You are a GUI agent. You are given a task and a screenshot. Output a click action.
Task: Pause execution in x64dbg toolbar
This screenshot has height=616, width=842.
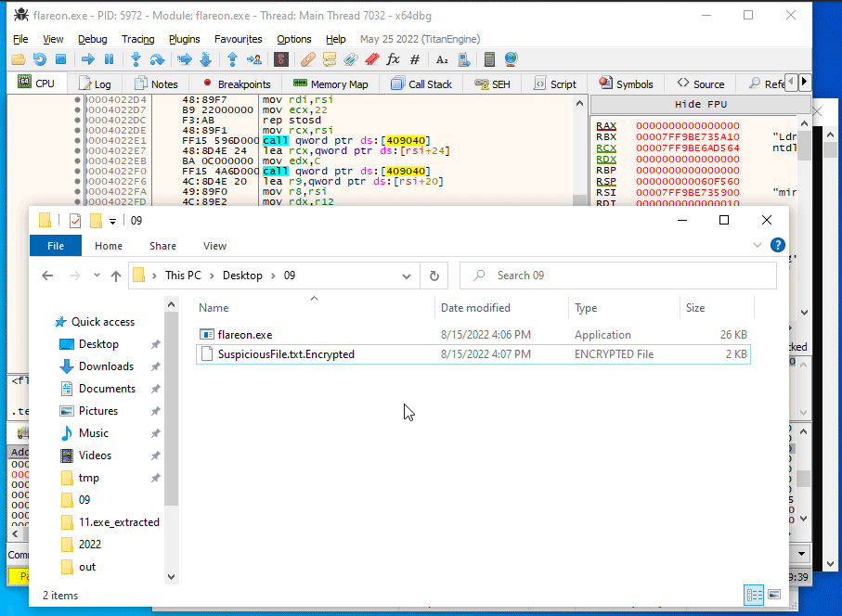109,59
